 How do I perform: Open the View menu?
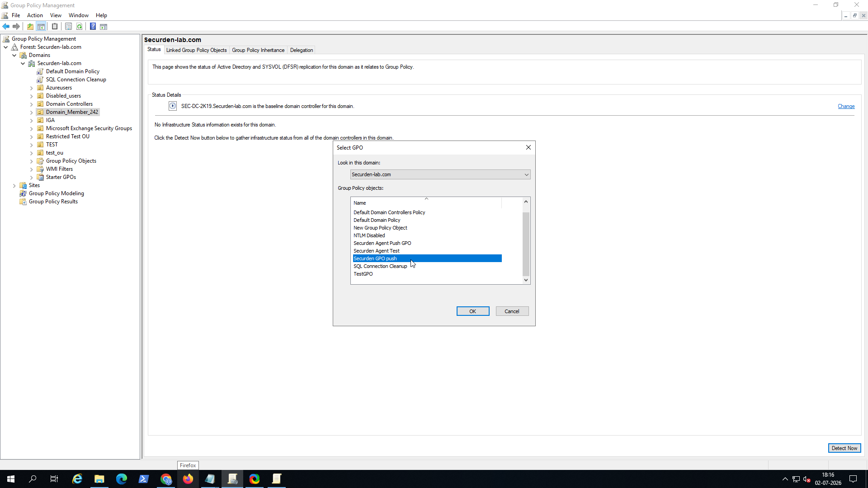tap(56, 15)
